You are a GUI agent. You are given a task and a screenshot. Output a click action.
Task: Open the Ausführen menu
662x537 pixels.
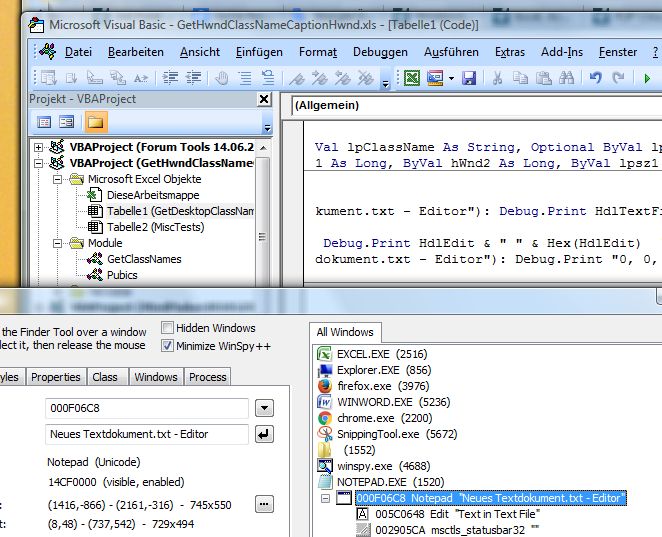451,52
